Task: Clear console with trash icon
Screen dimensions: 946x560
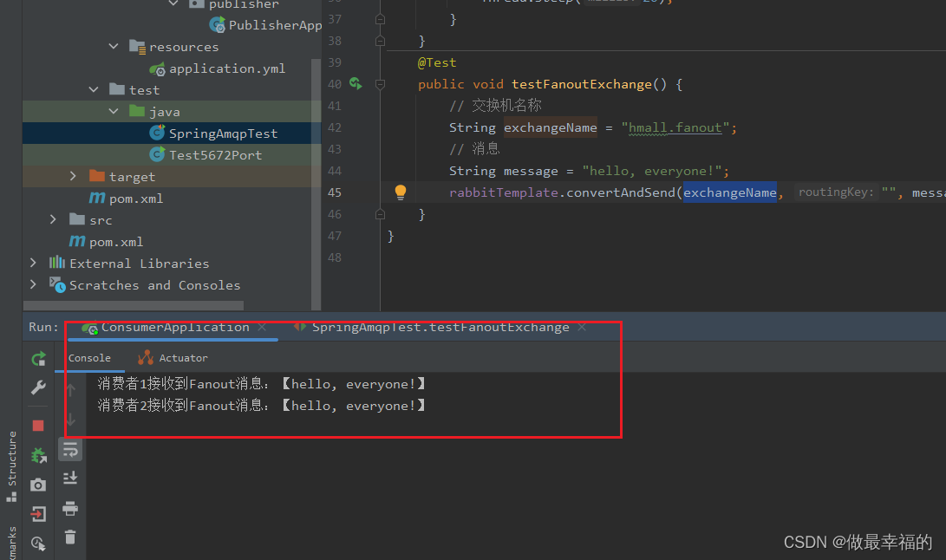Action: click(x=70, y=537)
